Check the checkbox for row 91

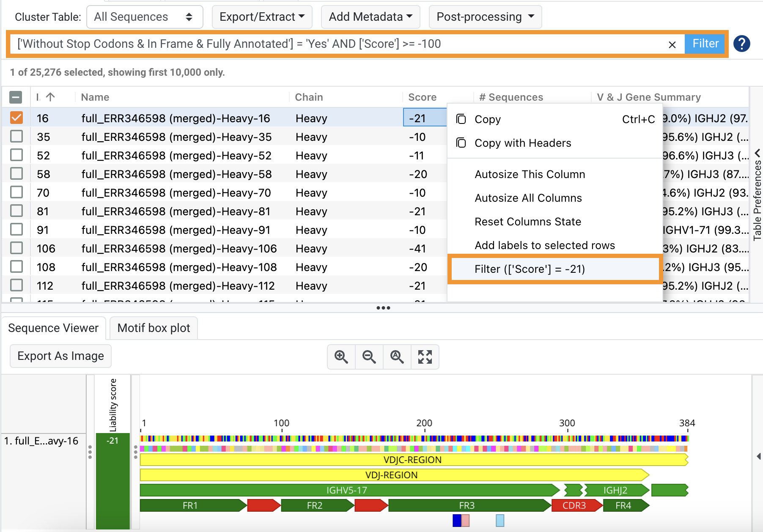tap(16, 230)
